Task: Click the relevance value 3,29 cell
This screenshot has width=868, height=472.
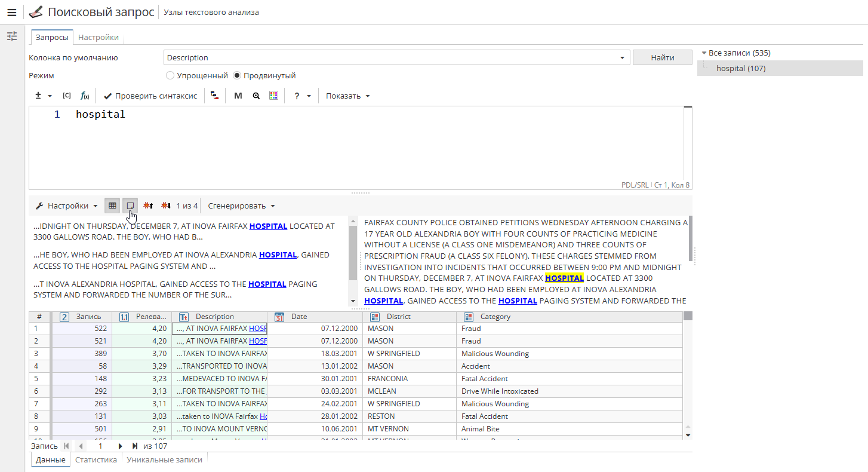Action: (x=142, y=366)
